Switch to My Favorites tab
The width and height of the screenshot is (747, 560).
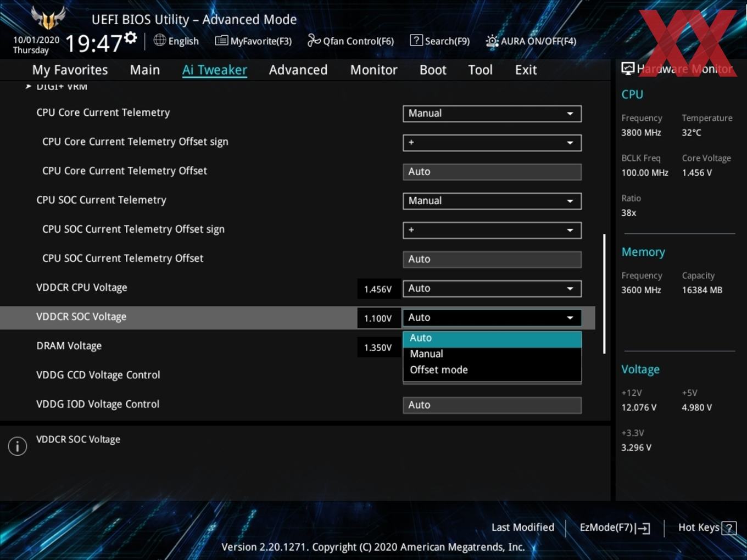70,70
